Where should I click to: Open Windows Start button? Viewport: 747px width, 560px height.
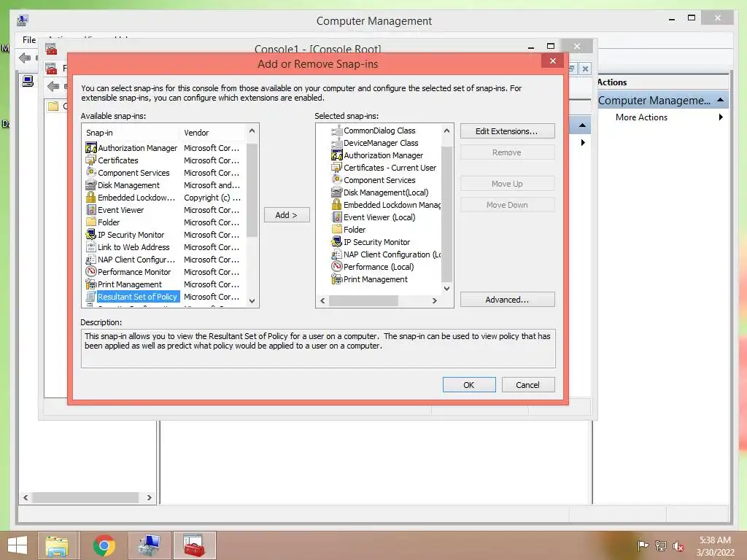[18, 545]
